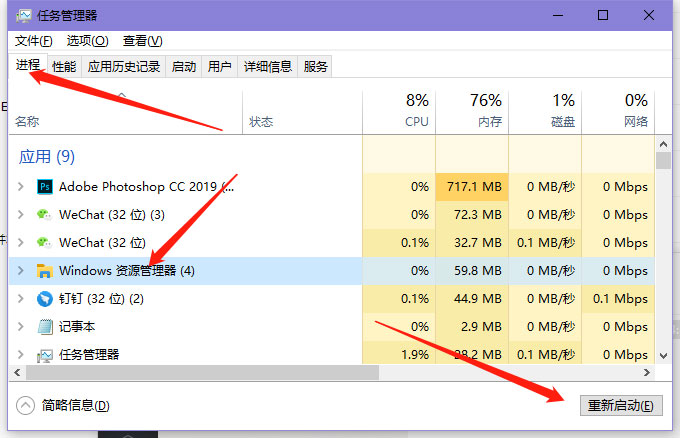
Task: Select the 应用 (9) group heading
Action: [47, 157]
